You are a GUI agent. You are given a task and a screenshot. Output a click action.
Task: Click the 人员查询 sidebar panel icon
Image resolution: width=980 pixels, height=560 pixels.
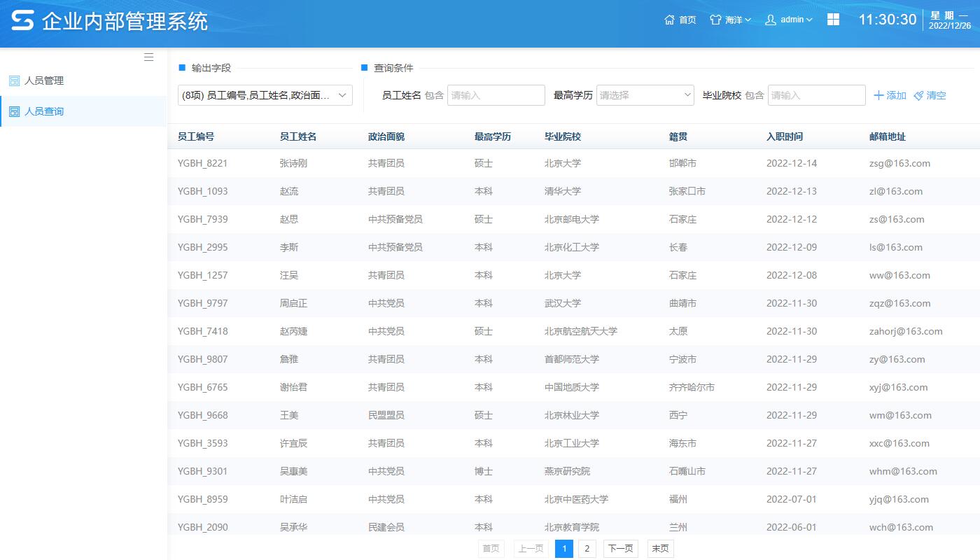point(14,111)
